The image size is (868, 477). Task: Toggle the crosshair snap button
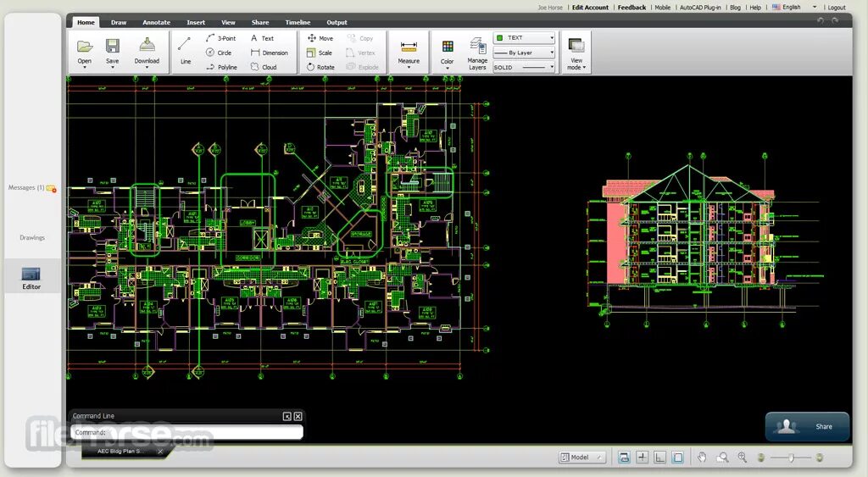643,457
